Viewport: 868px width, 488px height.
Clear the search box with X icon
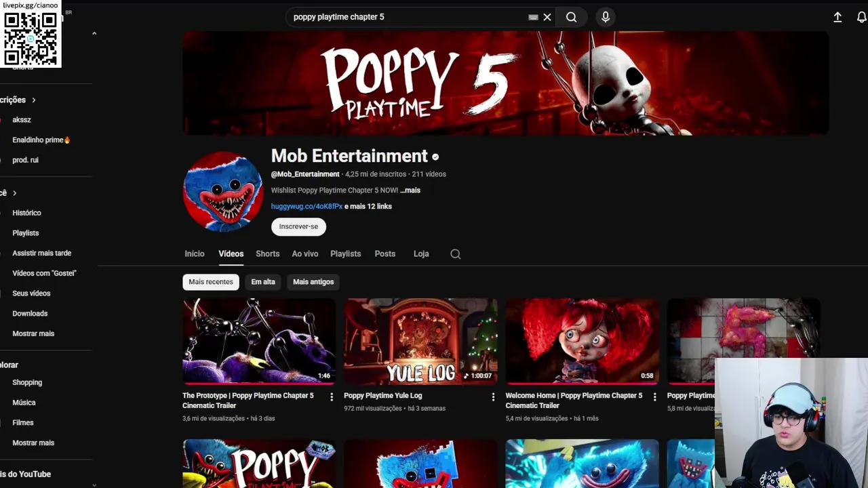click(547, 17)
